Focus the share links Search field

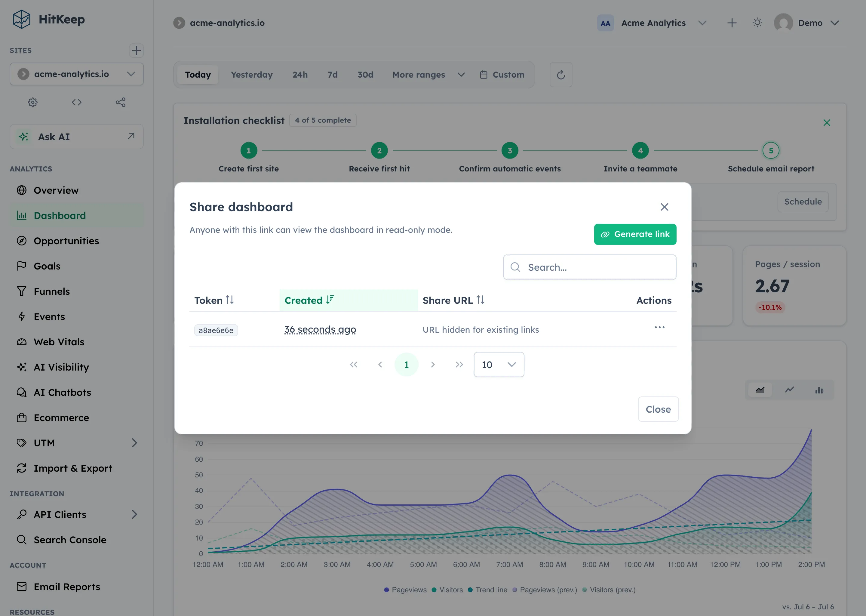(590, 267)
